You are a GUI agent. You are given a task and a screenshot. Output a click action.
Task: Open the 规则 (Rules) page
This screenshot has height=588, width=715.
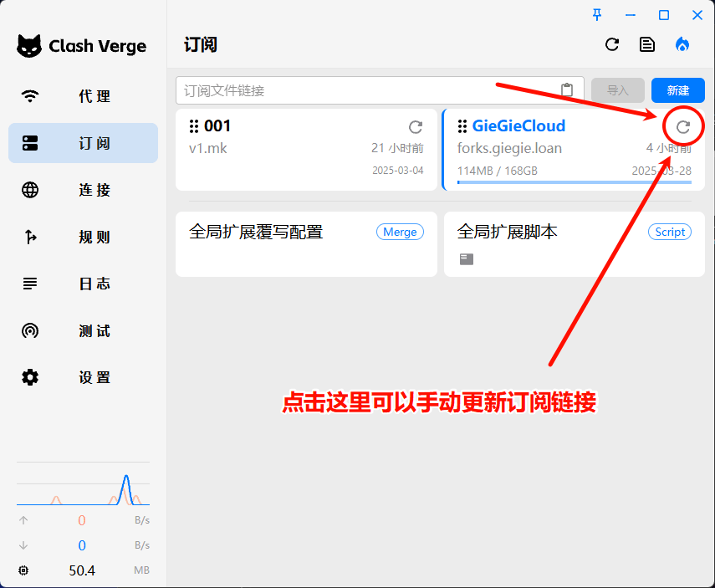coord(83,237)
